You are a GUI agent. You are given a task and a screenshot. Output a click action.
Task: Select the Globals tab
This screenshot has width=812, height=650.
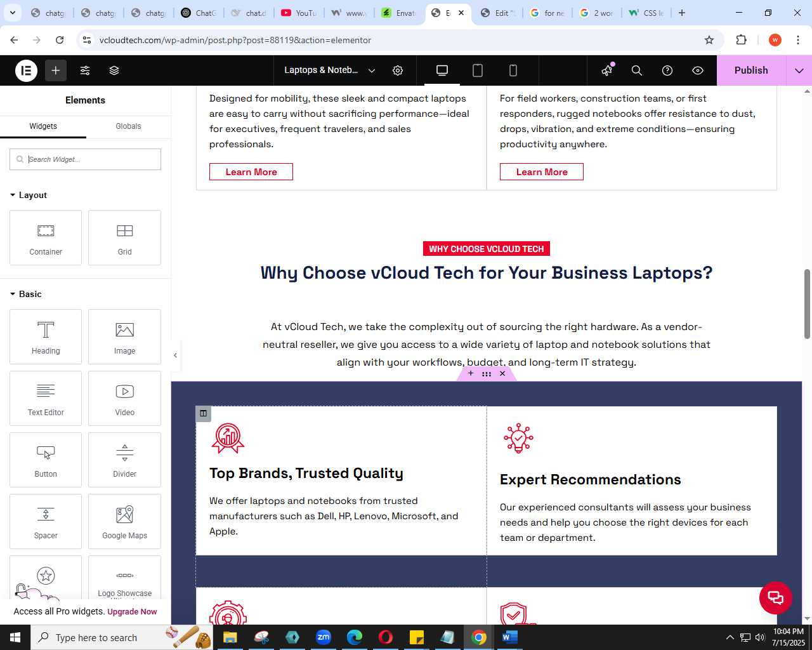click(x=128, y=126)
